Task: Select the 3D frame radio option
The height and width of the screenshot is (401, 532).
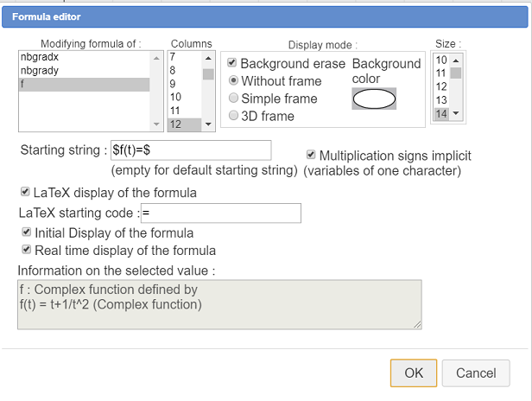Action: coord(233,116)
